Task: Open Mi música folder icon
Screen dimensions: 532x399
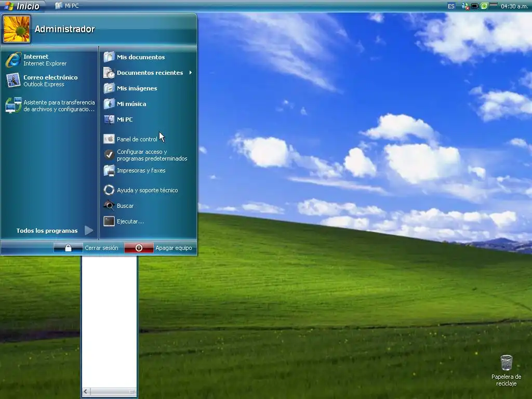Action: coord(109,104)
